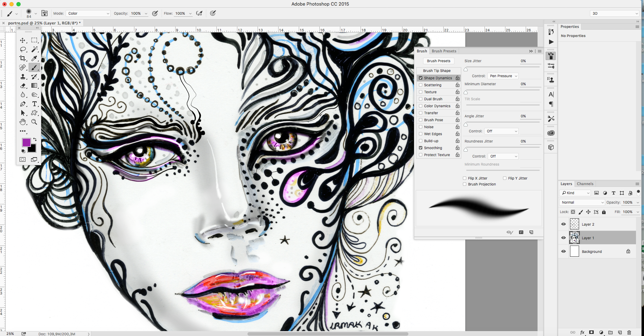
Task: Swap foreground and background colors
Action: (x=35, y=139)
